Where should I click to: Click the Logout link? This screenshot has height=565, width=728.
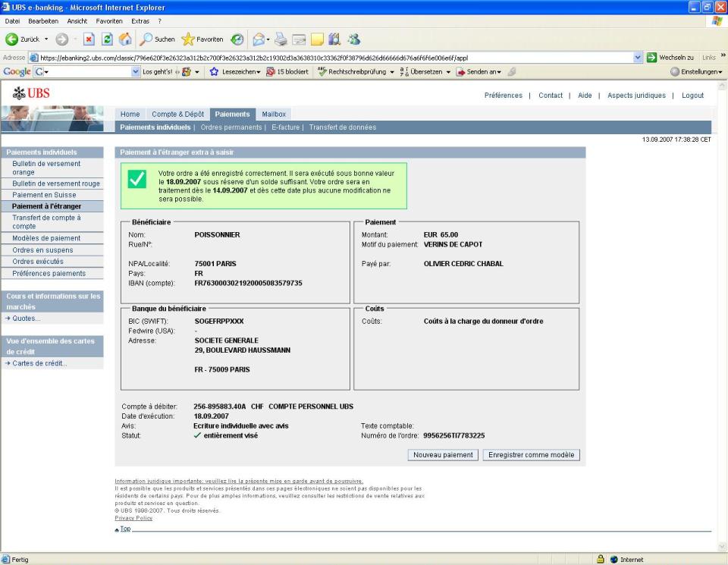(692, 96)
